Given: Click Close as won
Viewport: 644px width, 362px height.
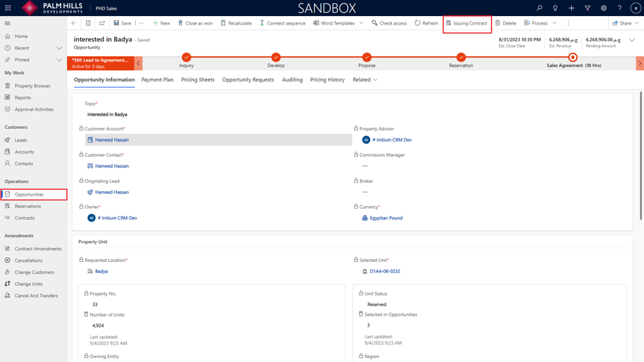Looking at the screenshot, I should click(x=195, y=23).
